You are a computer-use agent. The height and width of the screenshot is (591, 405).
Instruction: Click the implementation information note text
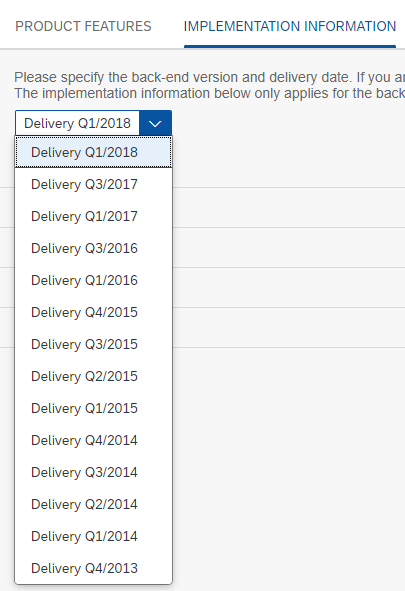[209, 93]
